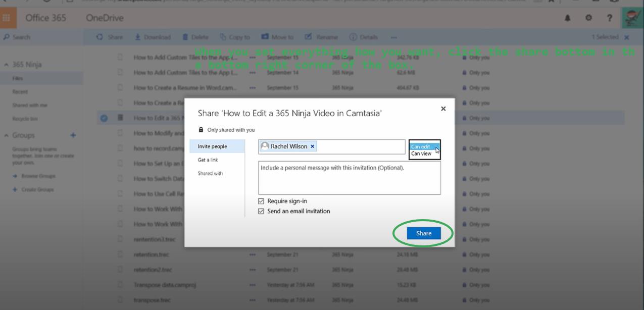644x310 pixels.
Task: Switch to the Invite people tab
Action: (217, 146)
